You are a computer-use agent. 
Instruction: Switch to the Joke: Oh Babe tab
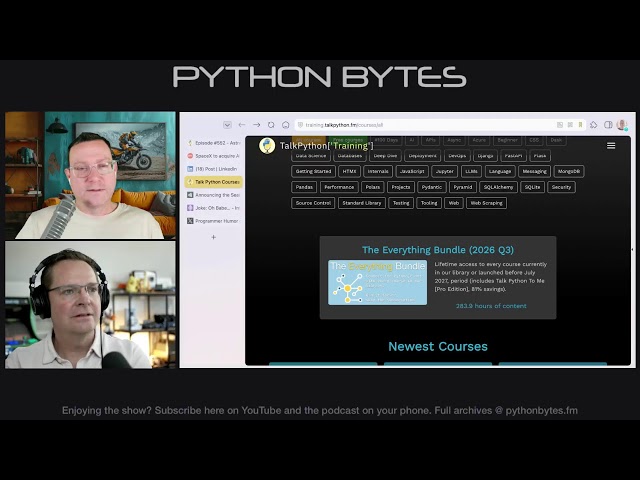pos(213,208)
